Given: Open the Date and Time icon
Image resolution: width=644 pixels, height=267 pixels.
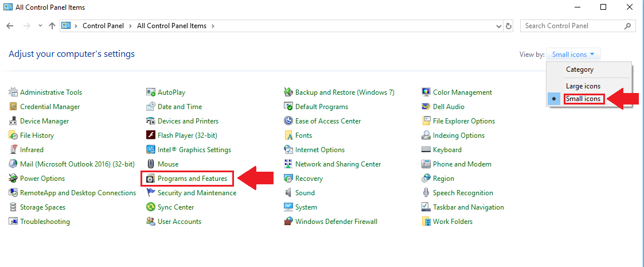Looking at the screenshot, I should pyautogui.click(x=151, y=107).
